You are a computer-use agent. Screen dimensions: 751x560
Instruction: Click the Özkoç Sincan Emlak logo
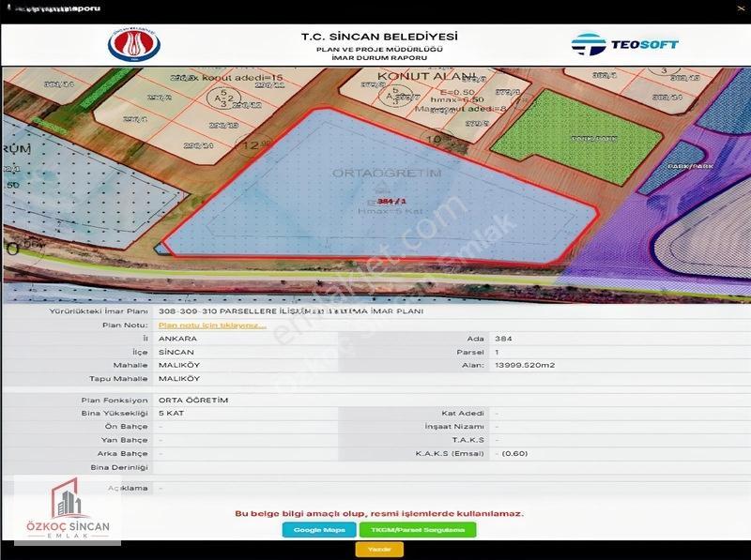[68, 509]
